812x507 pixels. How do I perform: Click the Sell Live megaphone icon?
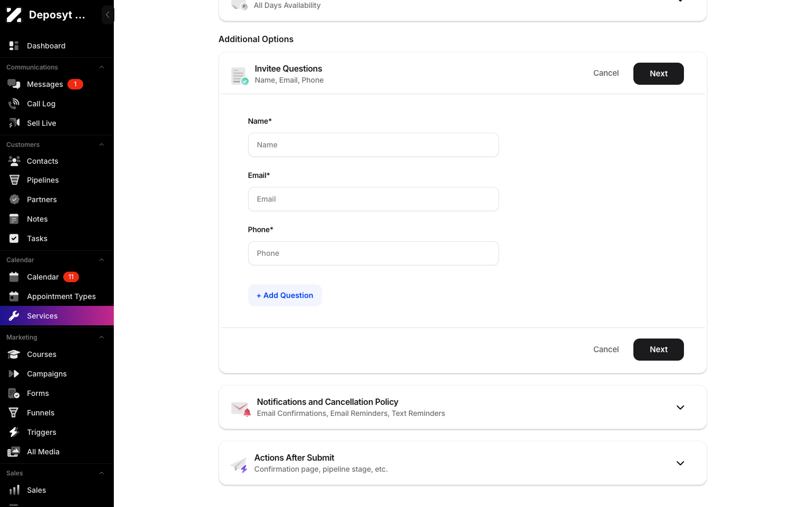click(x=14, y=123)
